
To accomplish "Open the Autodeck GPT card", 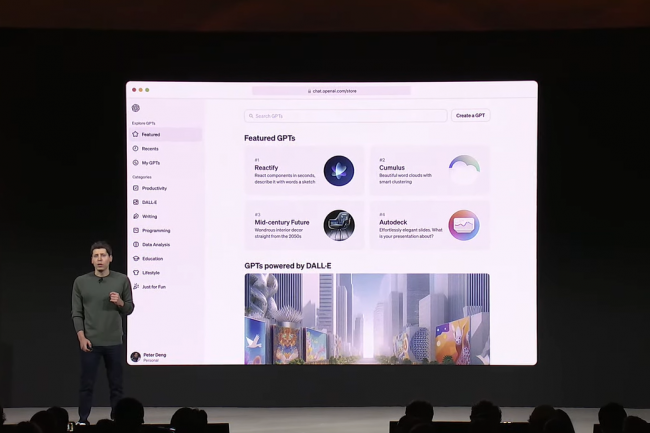I will (429, 225).
